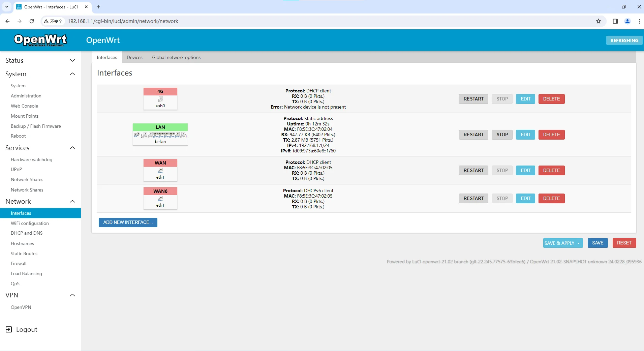Reload the page using the browser refresh icon
The width and height of the screenshot is (644, 351).
click(x=32, y=21)
